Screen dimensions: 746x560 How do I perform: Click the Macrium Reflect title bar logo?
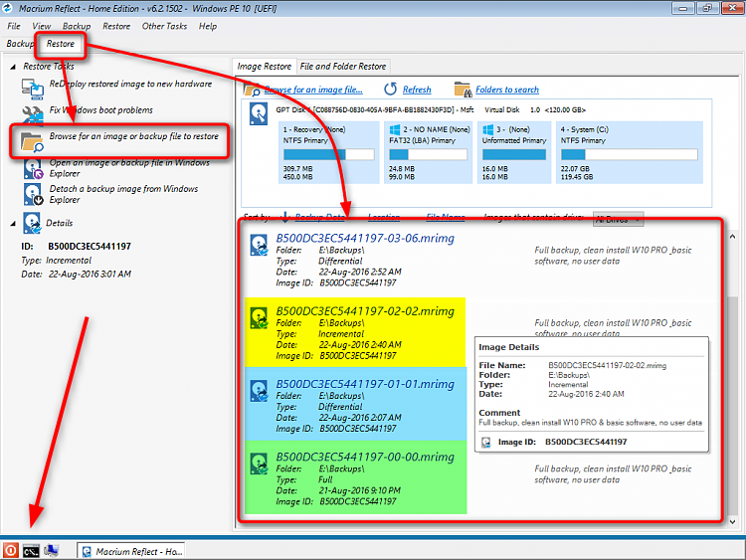8,8
